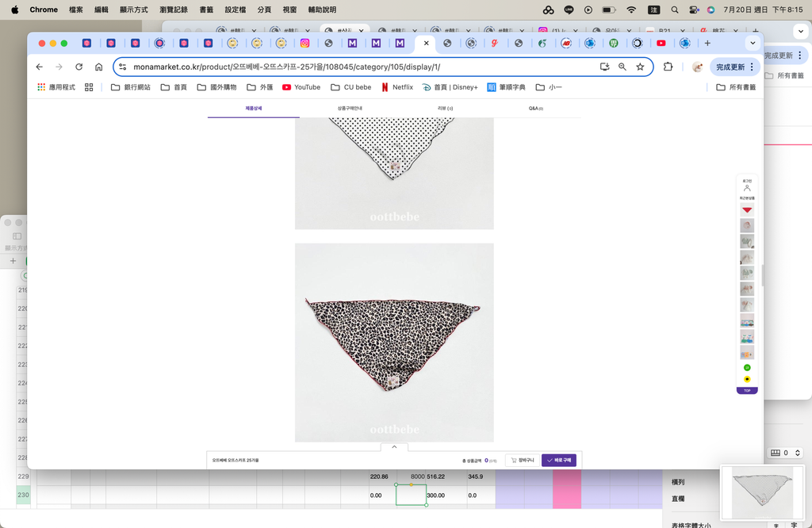Click the back navigation arrow
The height and width of the screenshot is (528, 812).
pyautogui.click(x=39, y=67)
